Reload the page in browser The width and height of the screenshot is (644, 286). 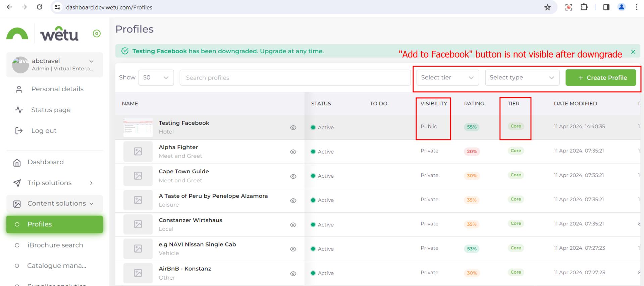pyautogui.click(x=40, y=7)
